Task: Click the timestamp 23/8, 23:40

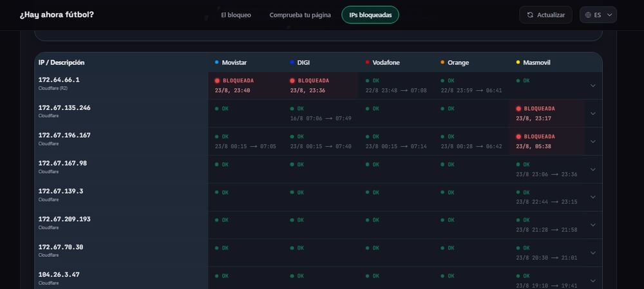Action: coord(232,90)
